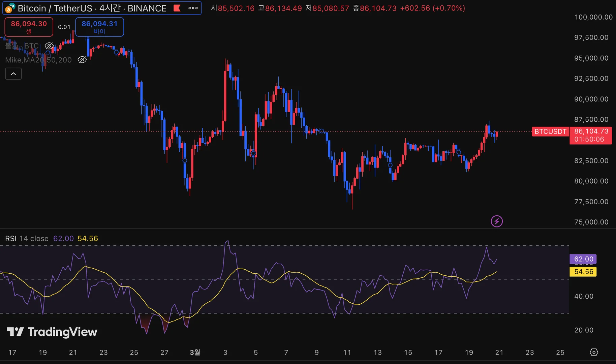Viewport: 616px width, 364px height.
Task: Click the Bitcoin/Tether symbol logo icon
Action: (10, 8)
